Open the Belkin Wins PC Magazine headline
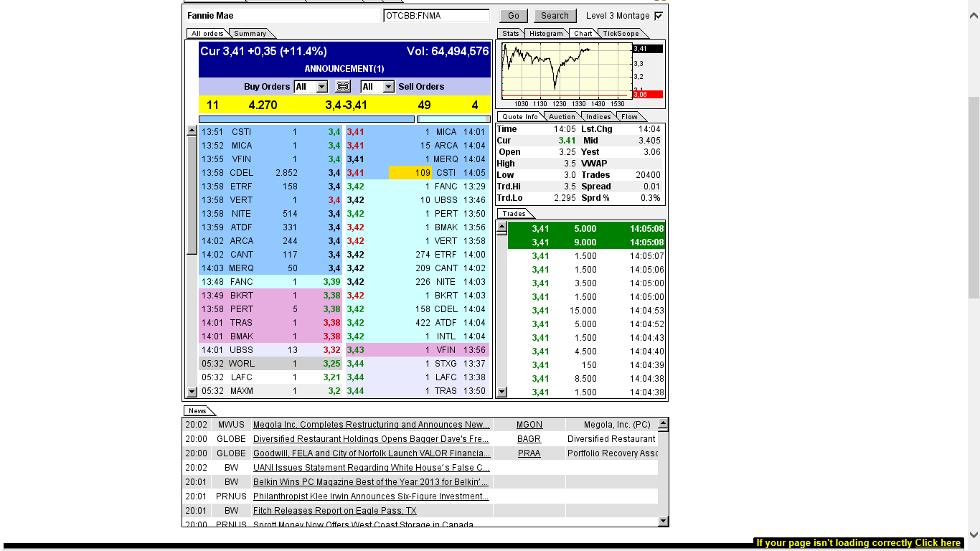Image resolution: width=980 pixels, height=551 pixels. coord(371,482)
